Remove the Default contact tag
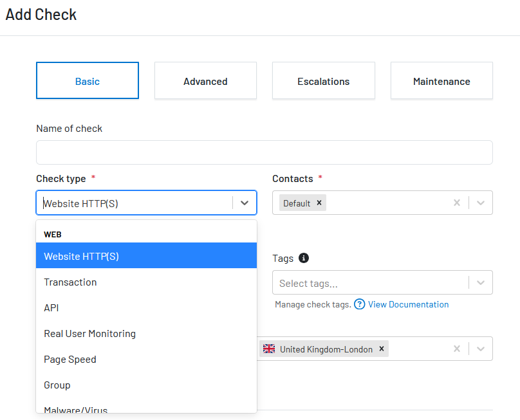 pyautogui.click(x=319, y=203)
